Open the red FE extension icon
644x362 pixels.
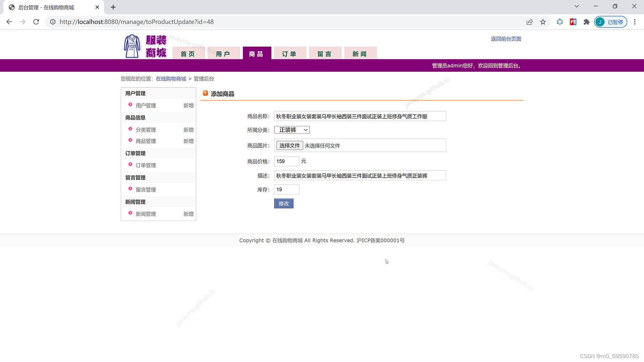(x=573, y=22)
